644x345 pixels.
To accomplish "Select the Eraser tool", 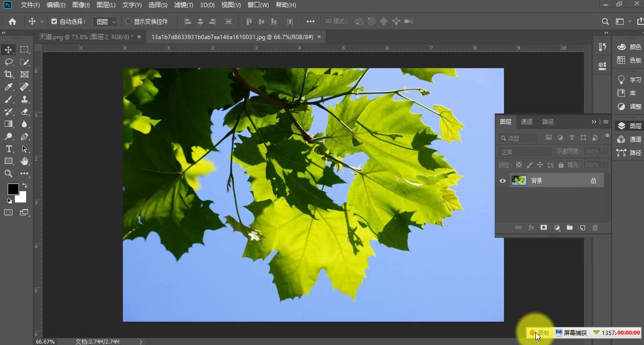I will pos(24,112).
